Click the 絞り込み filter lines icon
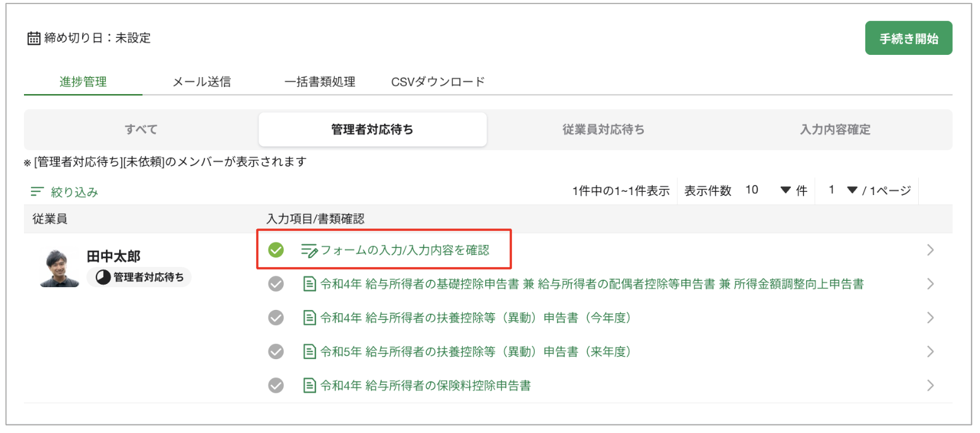Screen dimensions: 980x433 pos(37,192)
